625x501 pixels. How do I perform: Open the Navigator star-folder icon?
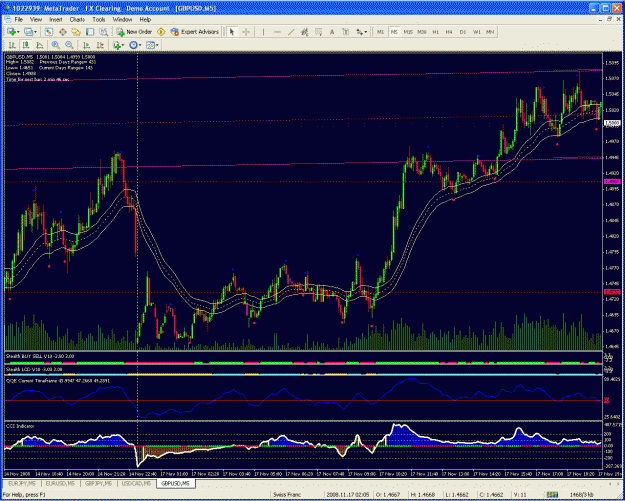[76, 32]
